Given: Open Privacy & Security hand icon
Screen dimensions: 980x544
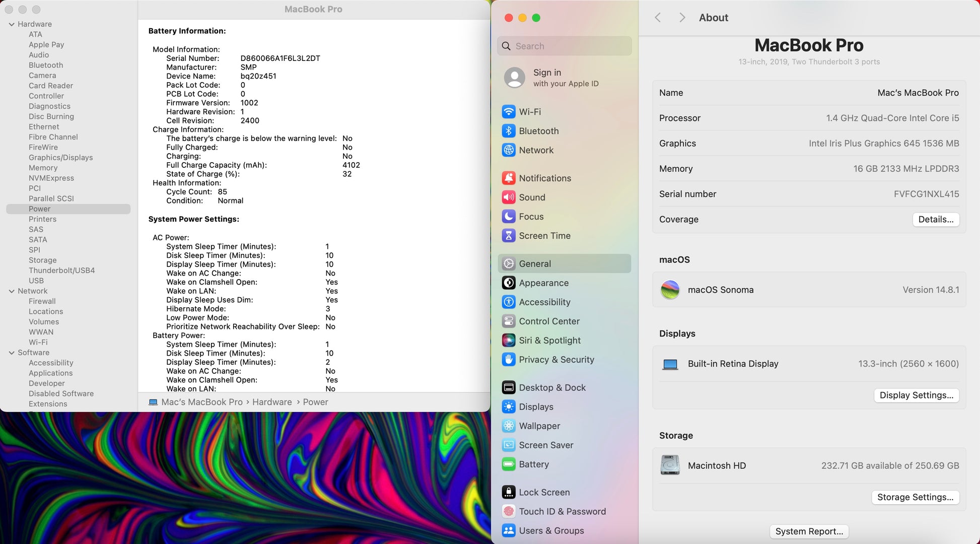Looking at the screenshot, I should 509,360.
